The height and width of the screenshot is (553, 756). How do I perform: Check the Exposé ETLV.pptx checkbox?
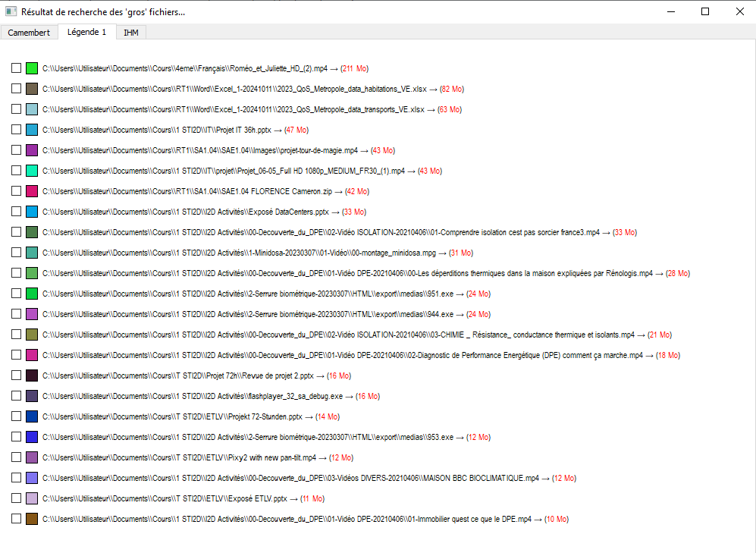pyautogui.click(x=17, y=498)
